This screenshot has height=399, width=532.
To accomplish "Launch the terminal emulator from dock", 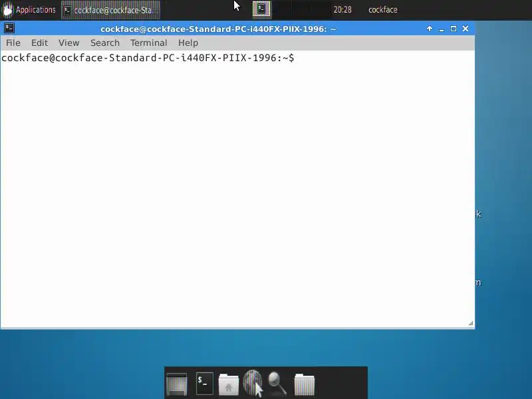I will pyautogui.click(x=205, y=384).
